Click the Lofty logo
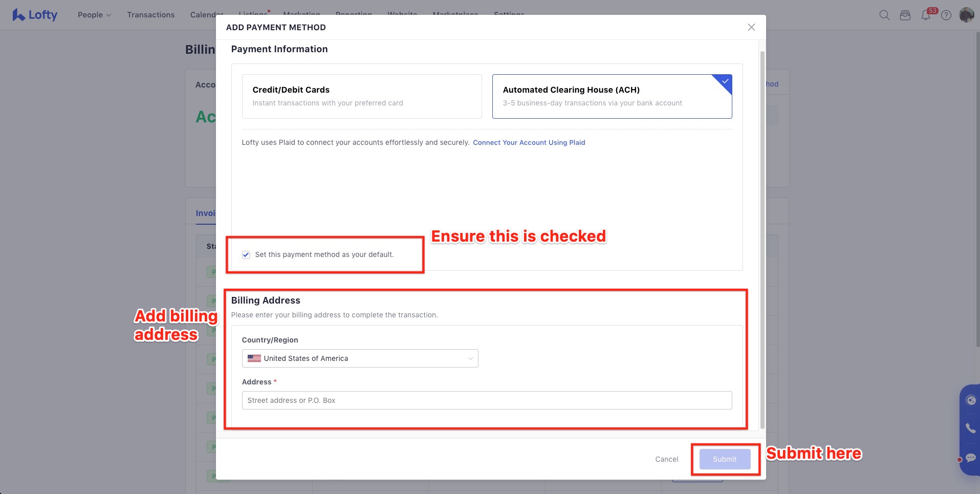The image size is (980, 494). [35, 15]
